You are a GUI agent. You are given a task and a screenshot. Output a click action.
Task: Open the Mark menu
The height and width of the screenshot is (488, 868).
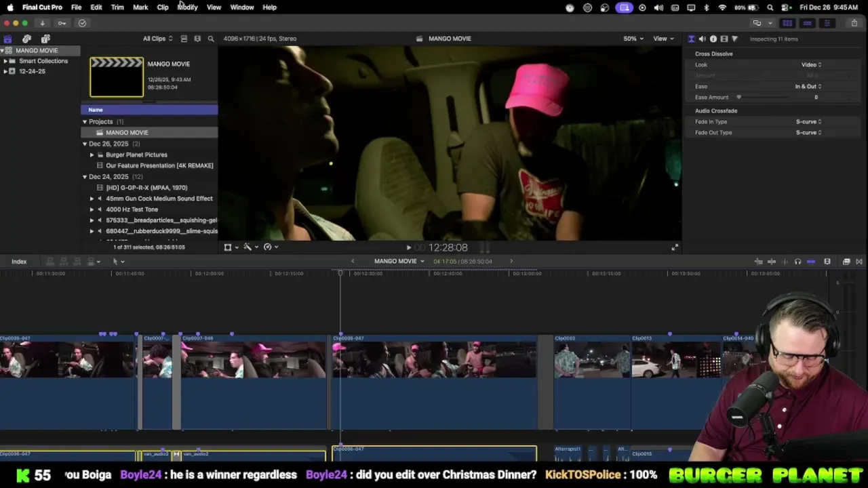[140, 7]
